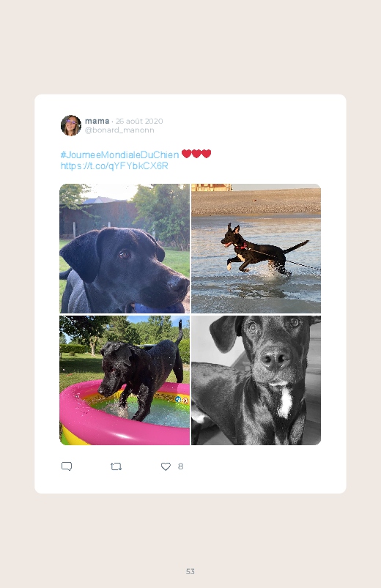Viewport: 381px width, 588px height.
Task: Click the reply speech bubble icon
Action: [x=67, y=466]
